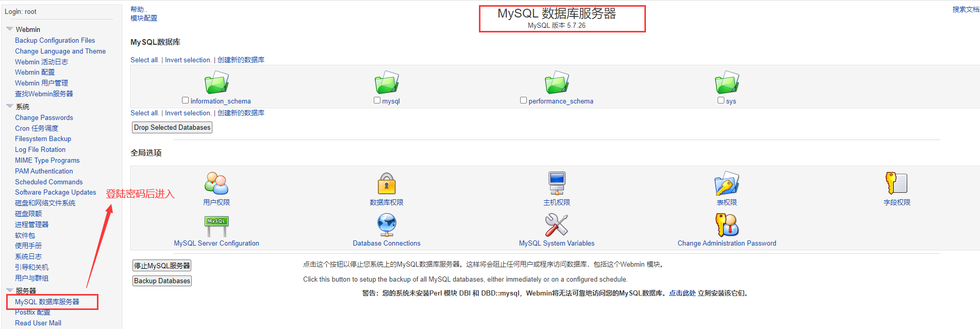Open Cron 任务调度 in sidebar
Screen dimensions: 980x329
tap(37, 128)
